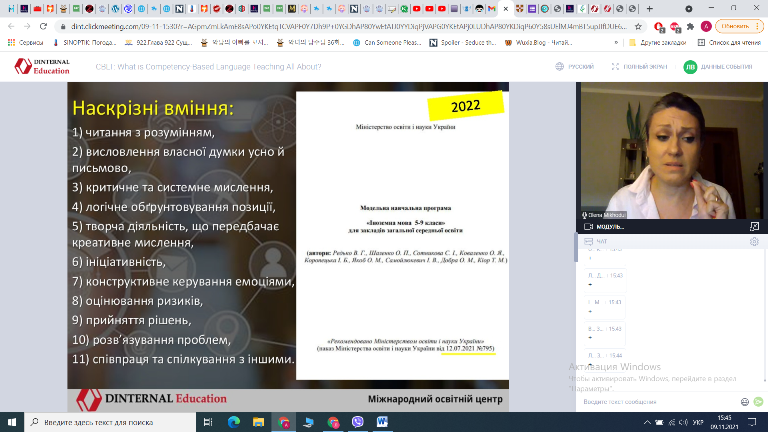The height and width of the screenshot is (432, 768).
Task: Pop out the video module with the expand icon
Action: click(x=754, y=226)
